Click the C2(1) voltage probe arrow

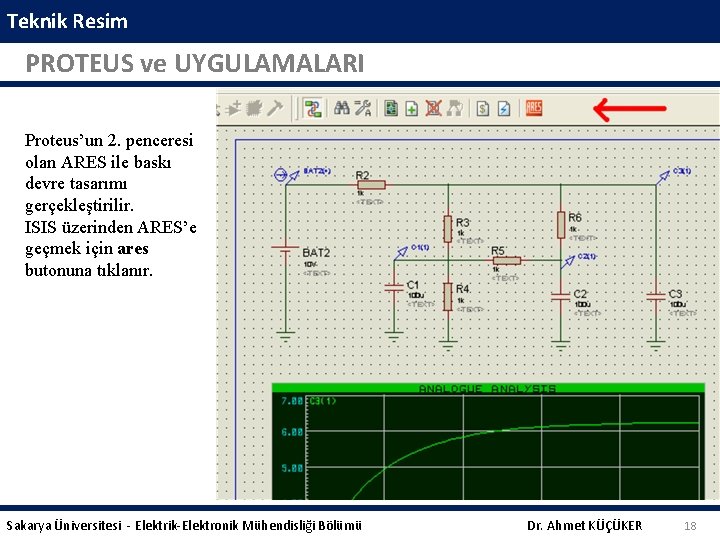pyautogui.click(x=568, y=261)
